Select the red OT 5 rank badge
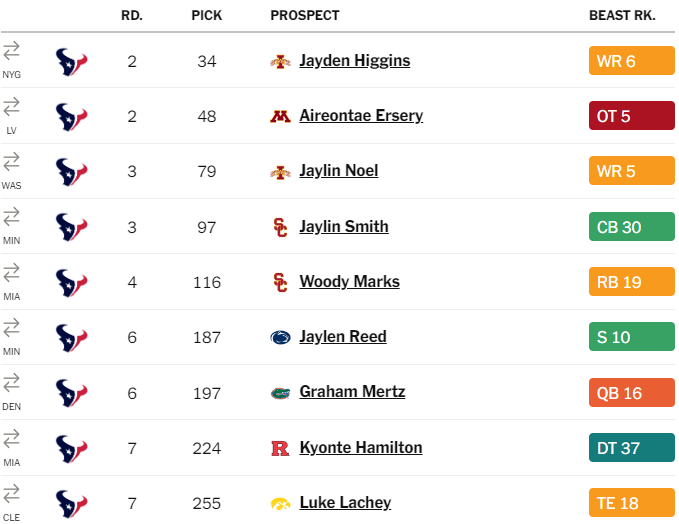 [631, 116]
